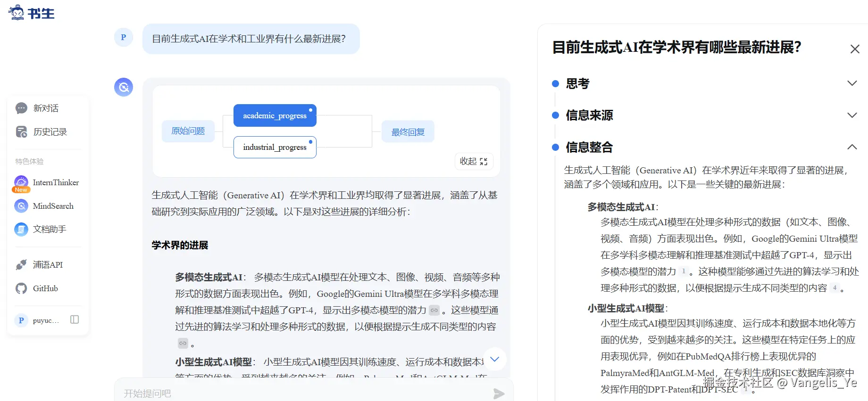Click the user question message bubble
This screenshot has height=401, width=868.
pyautogui.click(x=251, y=39)
